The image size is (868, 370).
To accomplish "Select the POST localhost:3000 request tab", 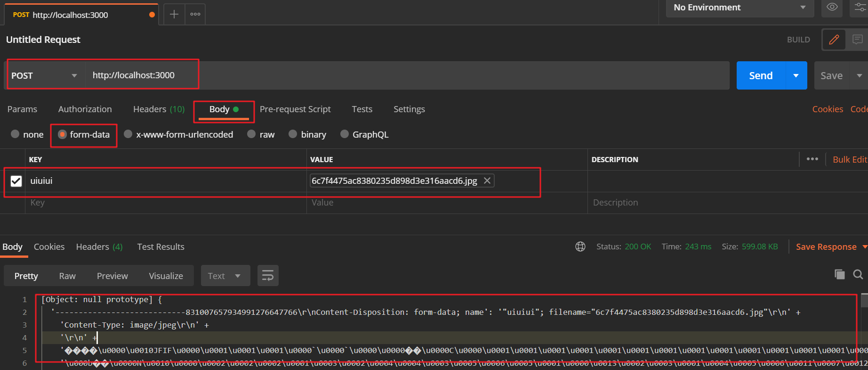I will [x=81, y=15].
